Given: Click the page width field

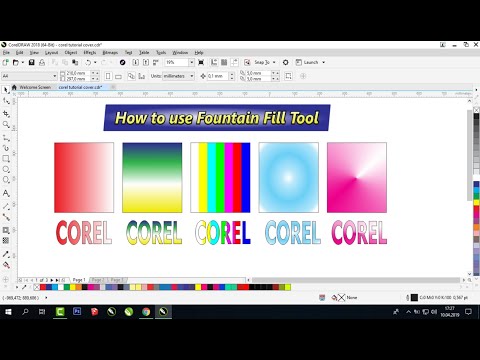Looking at the screenshot, I should (x=78, y=73).
